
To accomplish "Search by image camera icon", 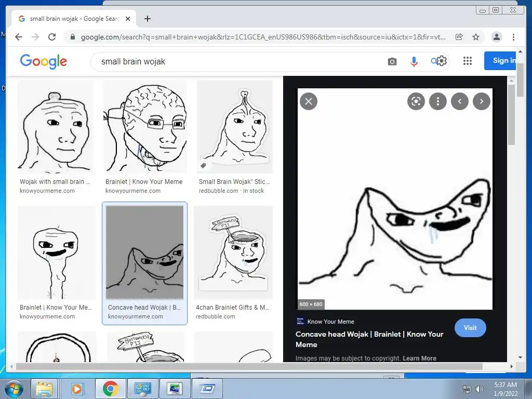I will tap(392, 61).
